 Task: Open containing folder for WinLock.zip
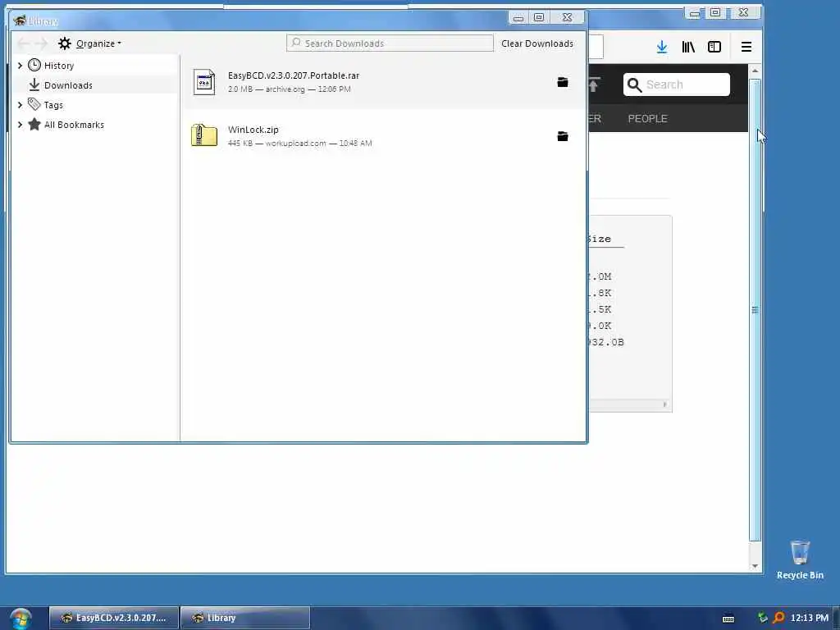point(563,136)
